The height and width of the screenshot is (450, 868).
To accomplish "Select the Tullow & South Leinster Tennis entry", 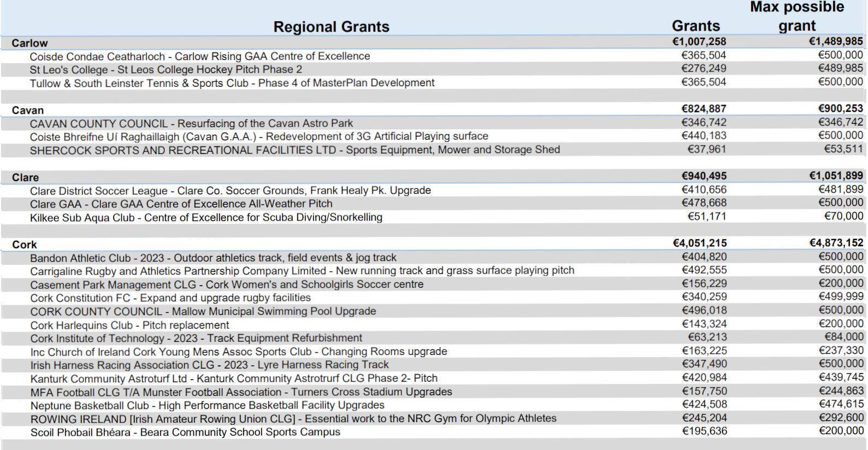I will point(232,83).
